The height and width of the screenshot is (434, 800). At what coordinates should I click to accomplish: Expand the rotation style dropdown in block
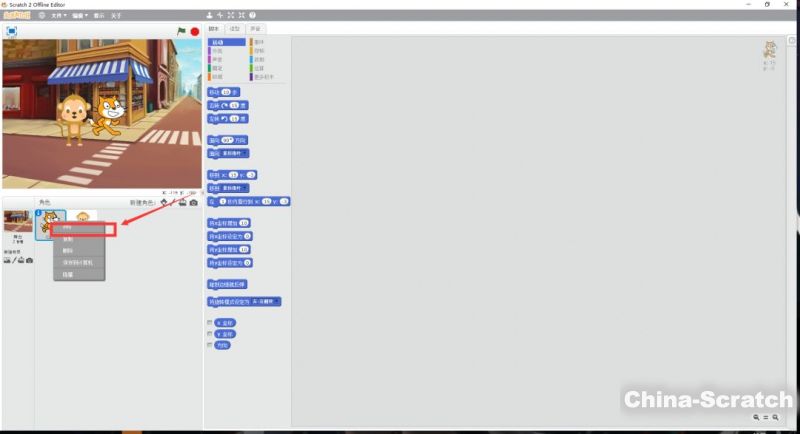277,301
